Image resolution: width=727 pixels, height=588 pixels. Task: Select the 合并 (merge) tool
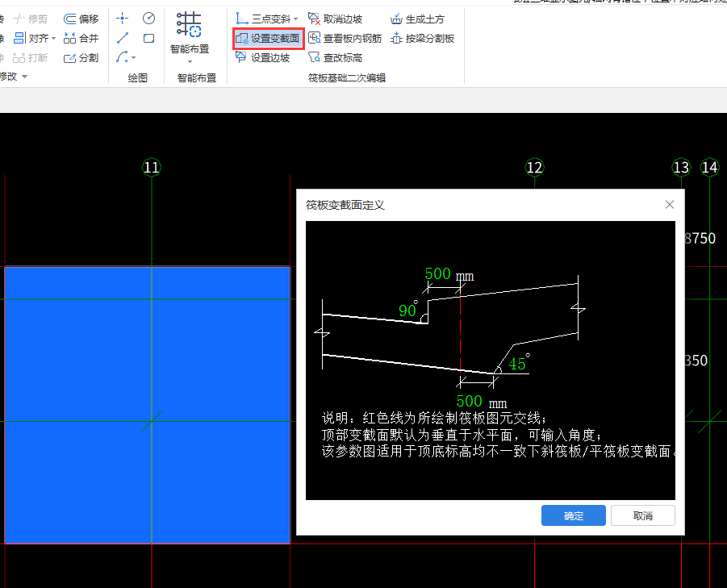coord(81,38)
